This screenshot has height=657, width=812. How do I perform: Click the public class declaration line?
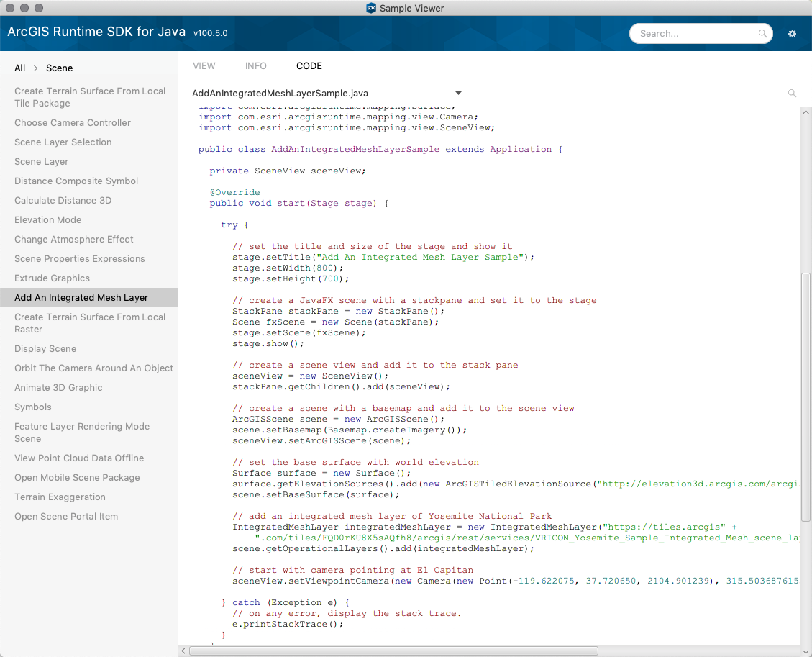click(x=380, y=149)
